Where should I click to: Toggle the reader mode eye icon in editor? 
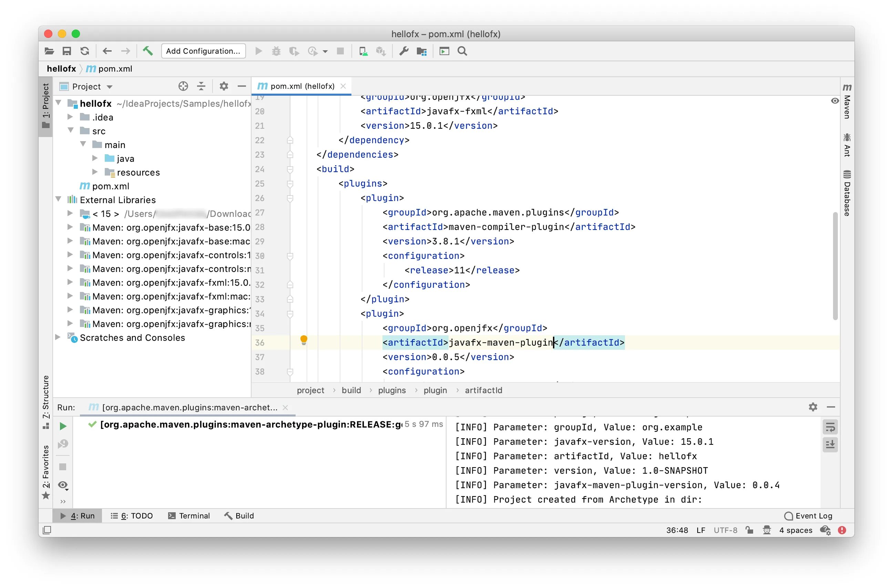pos(834,101)
